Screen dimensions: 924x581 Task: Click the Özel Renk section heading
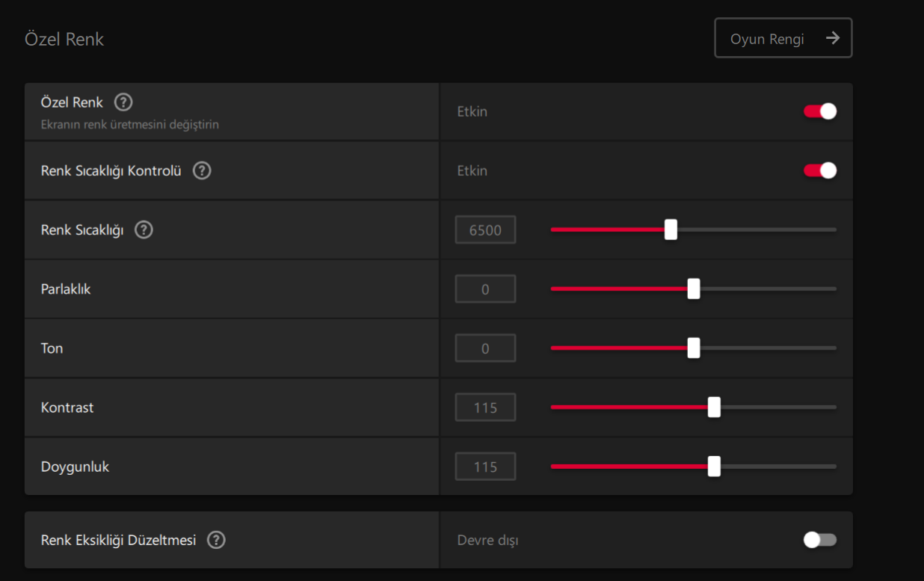(x=64, y=39)
